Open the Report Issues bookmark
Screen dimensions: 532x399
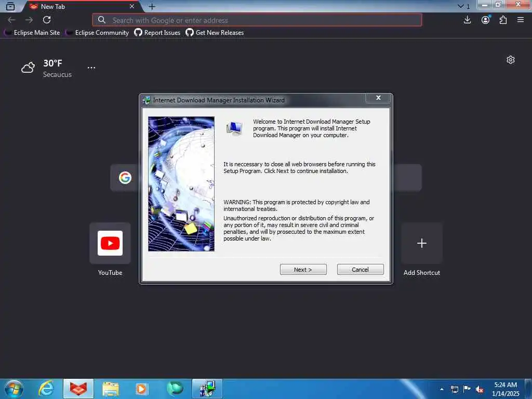tap(157, 33)
